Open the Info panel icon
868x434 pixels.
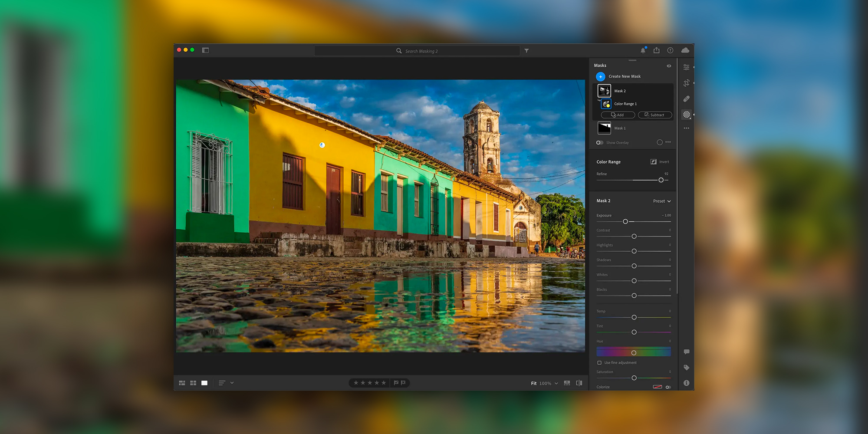[x=686, y=383]
